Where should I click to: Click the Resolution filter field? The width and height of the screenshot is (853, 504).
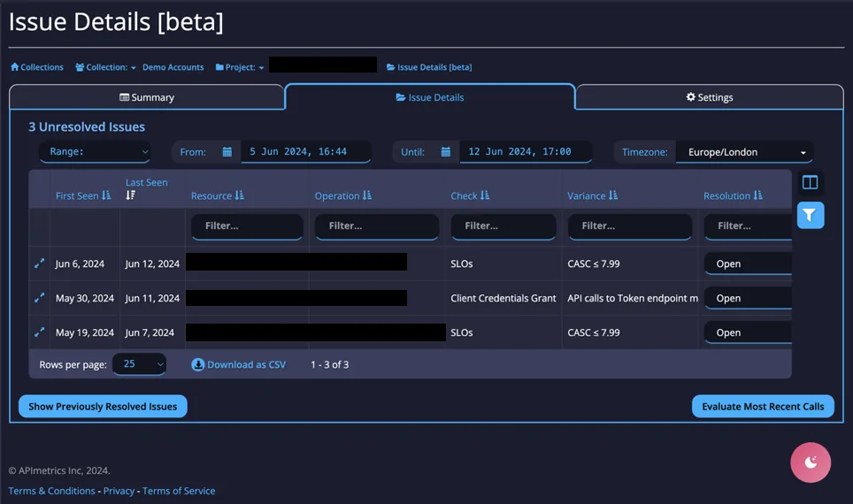[x=748, y=226]
